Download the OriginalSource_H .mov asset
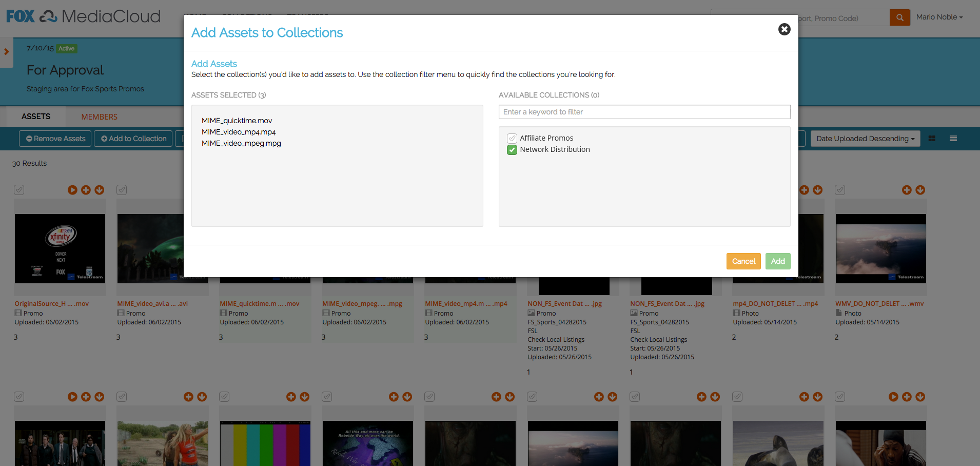The height and width of the screenshot is (466, 980). pyautogui.click(x=100, y=190)
